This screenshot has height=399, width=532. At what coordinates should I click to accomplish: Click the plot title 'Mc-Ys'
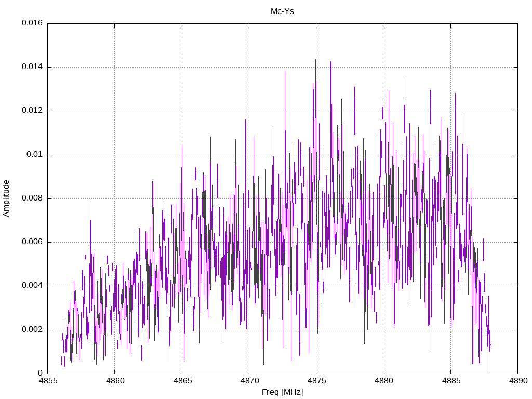point(282,11)
